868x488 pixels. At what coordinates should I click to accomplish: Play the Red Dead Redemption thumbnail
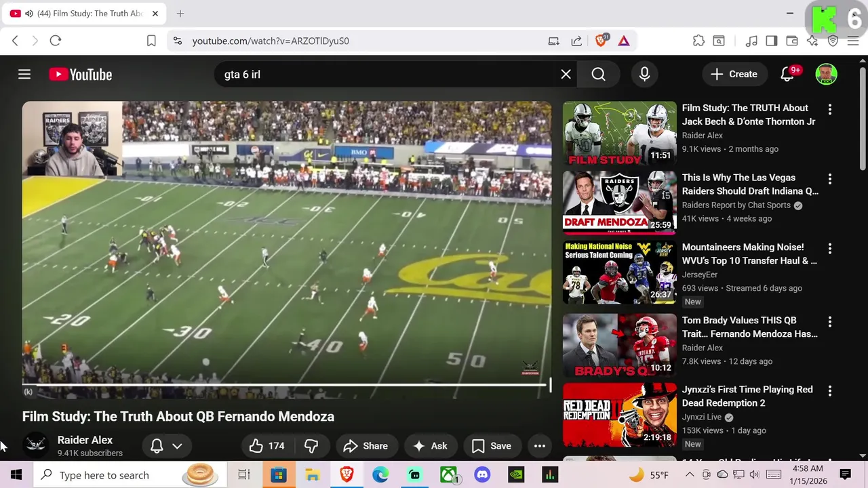coord(620,414)
